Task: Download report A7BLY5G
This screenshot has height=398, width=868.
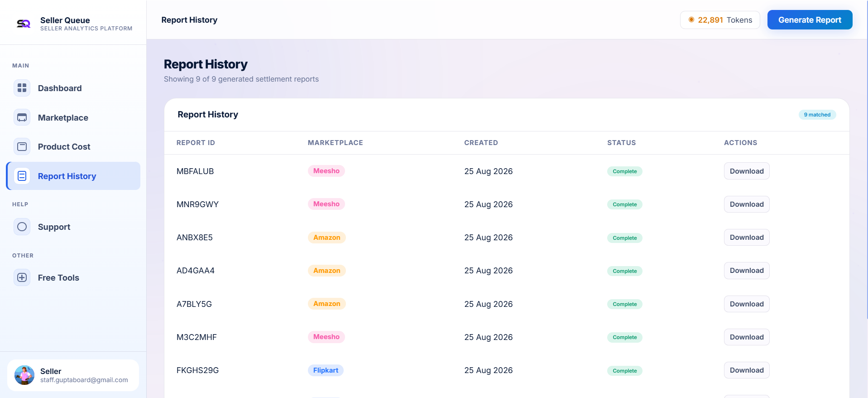Action: [x=747, y=304]
